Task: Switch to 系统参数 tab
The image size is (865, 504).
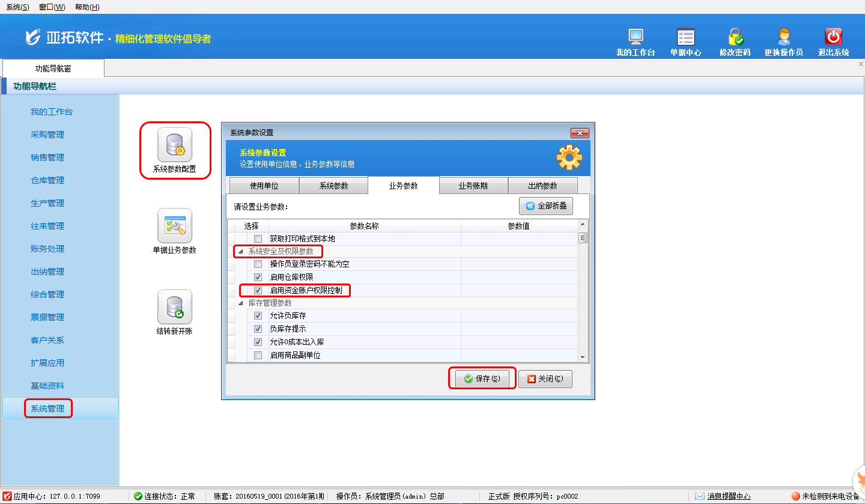Action: pyautogui.click(x=333, y=186)
